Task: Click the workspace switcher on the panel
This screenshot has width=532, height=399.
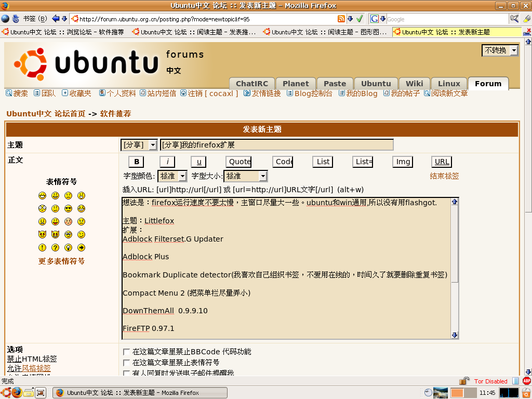Action: (463, 393)
